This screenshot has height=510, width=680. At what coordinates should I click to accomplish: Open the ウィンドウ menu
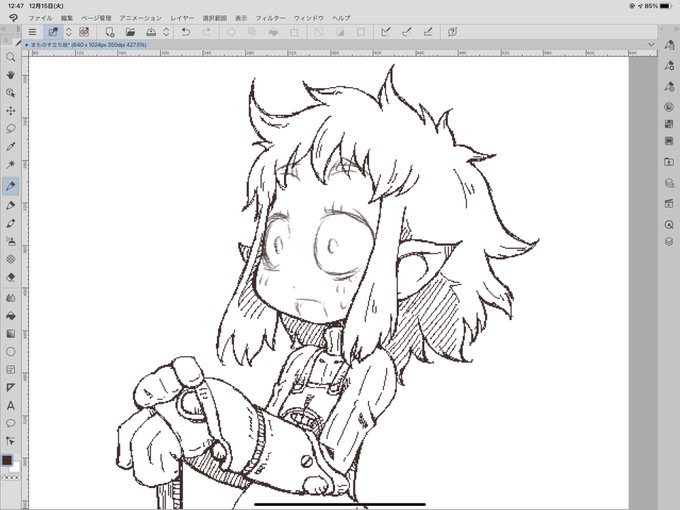click(309, 18)
